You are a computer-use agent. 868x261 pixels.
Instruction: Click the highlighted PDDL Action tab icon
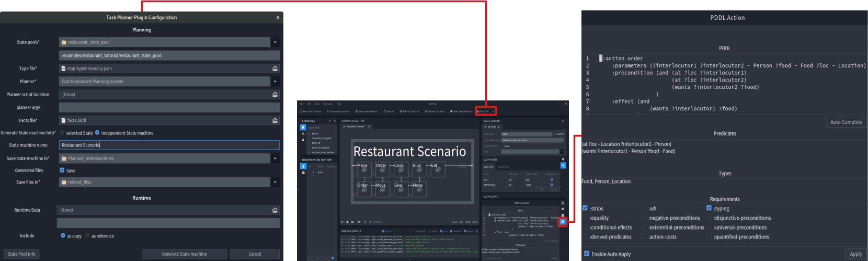pyautogui.click(x=563, y=222)
